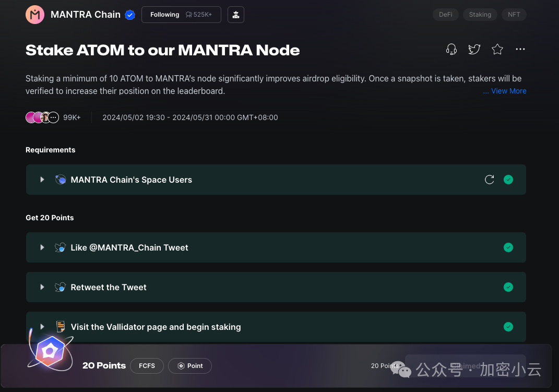Click the green check on Like Tweet task

(x=508, y=247)
